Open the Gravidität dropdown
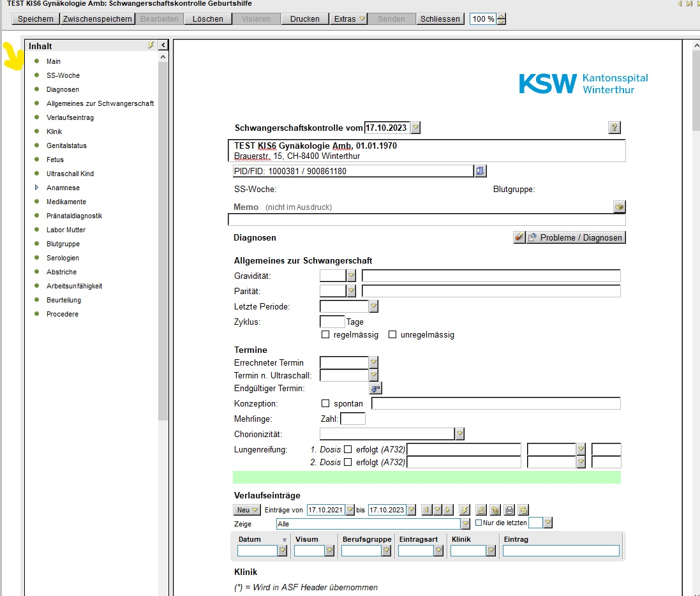The width and height of the screenshot is (700, 596). [x=351, y=276]
